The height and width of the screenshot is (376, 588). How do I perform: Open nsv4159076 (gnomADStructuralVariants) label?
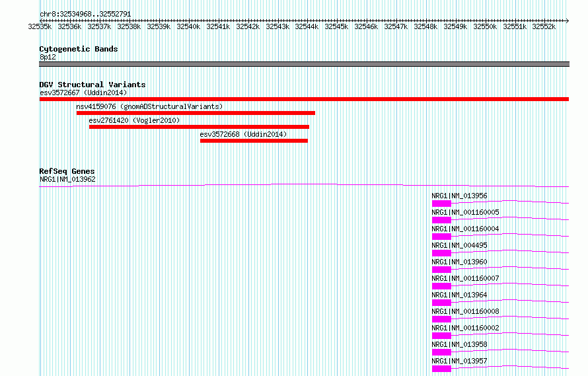(149, 106)
